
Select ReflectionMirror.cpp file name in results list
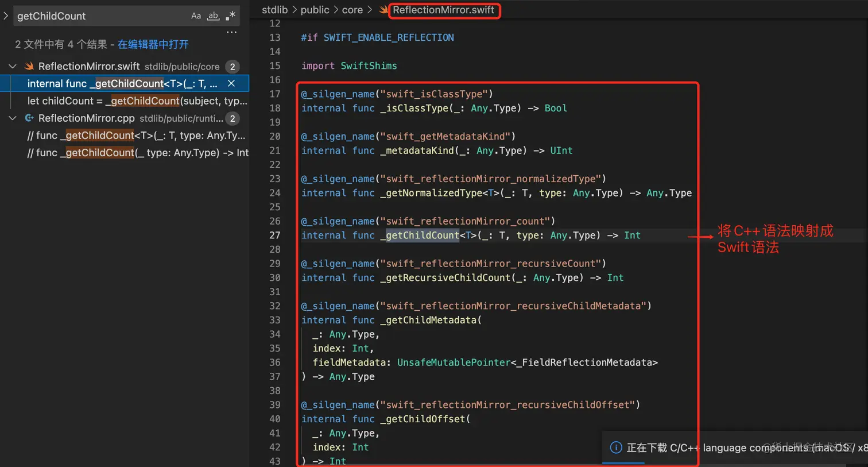(x=87, y=118)
